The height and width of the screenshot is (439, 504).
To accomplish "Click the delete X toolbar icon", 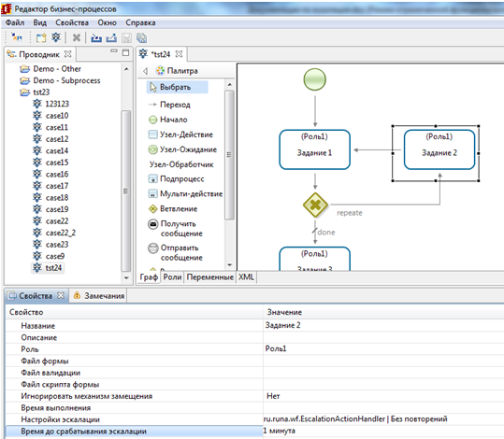I will click(77, 38).
